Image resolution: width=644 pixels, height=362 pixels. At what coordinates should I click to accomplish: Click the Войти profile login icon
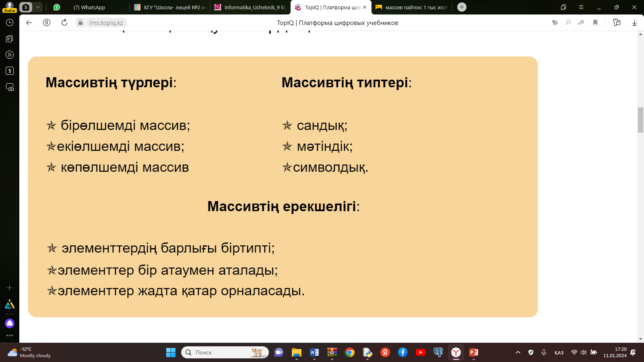click(x=10, y=7)
